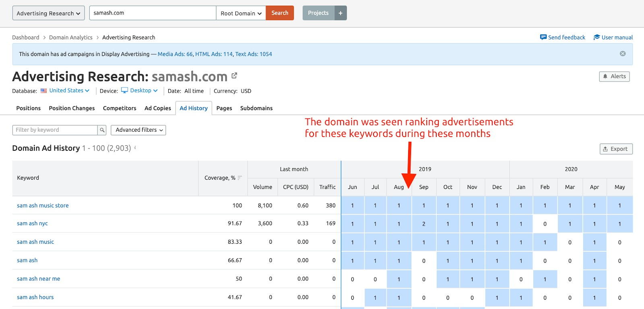Click the orange Search button
Image resolution: width=644 pixels, height=309 pixels.
(280, 13)
